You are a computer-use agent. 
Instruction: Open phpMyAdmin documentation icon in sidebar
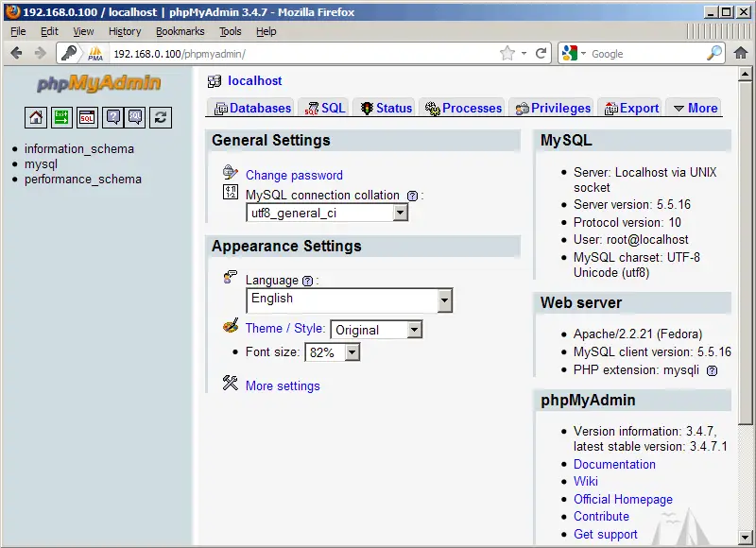click(x=112, y=117)
